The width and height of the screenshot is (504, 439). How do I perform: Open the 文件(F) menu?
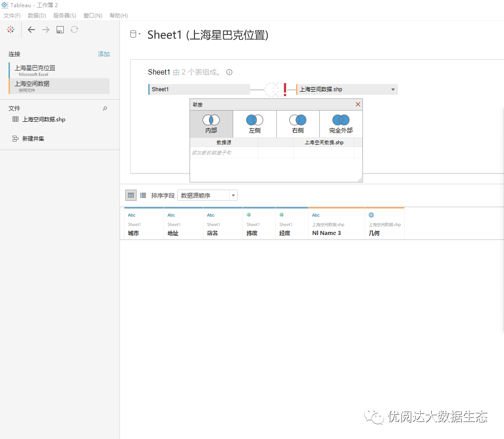coord(12,15)
